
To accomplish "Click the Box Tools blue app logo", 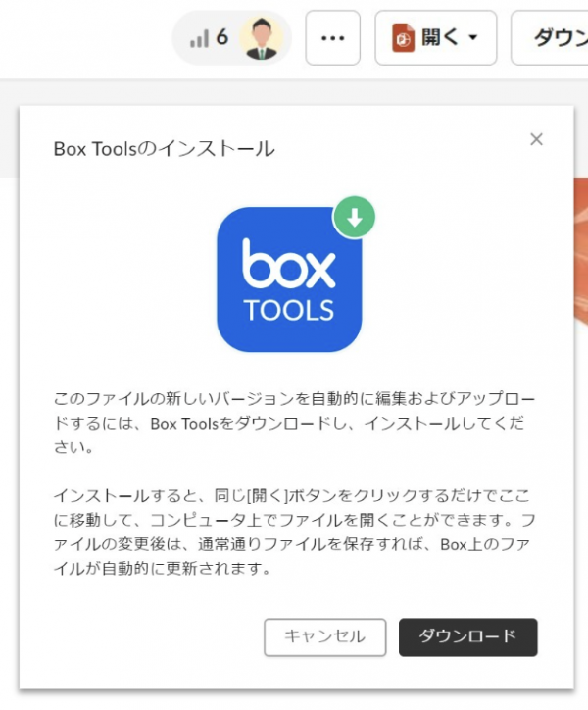I will tap(289, 279).
